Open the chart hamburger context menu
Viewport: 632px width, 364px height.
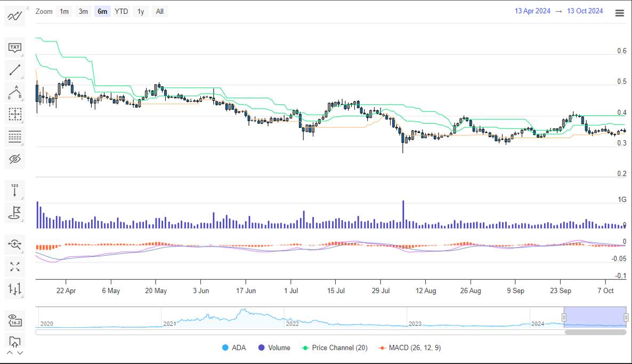point(619,13)
